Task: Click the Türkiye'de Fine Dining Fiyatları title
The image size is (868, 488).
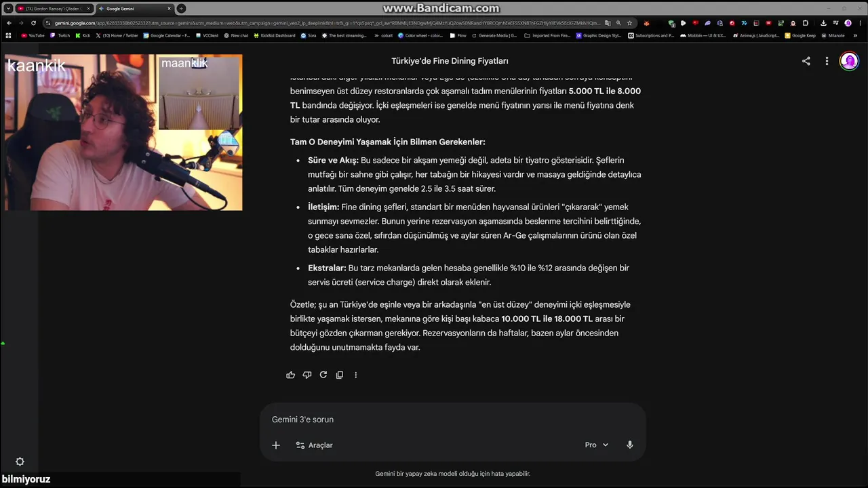Action: click(450, 61)
